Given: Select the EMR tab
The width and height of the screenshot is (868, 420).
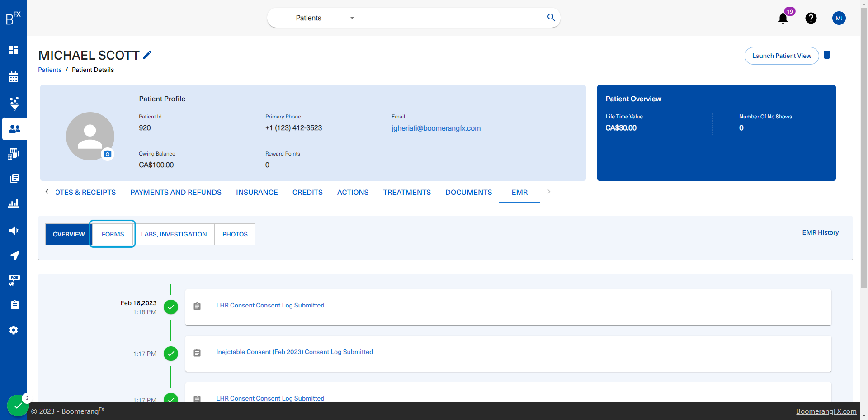Looking at the screenshot, I should (x=519, y=192).
